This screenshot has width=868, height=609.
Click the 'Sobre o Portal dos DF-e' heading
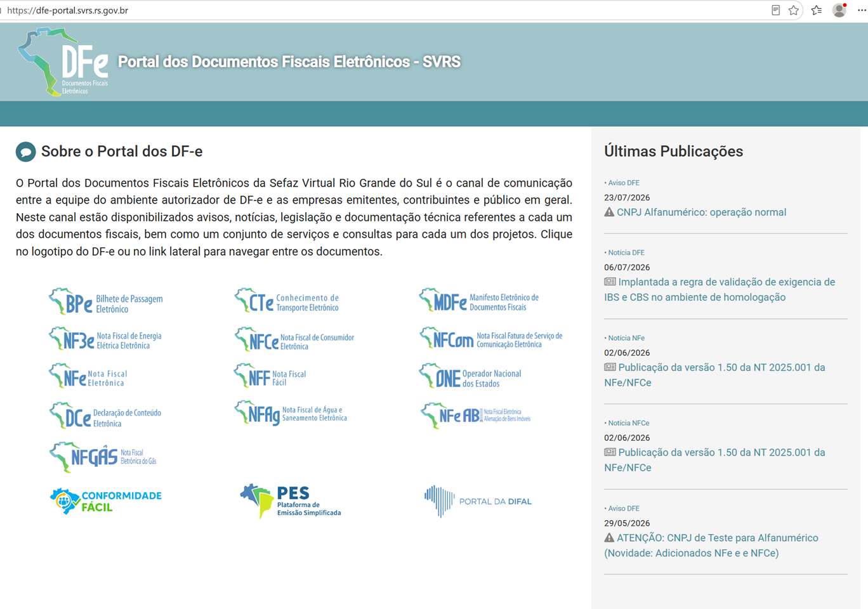122,151
